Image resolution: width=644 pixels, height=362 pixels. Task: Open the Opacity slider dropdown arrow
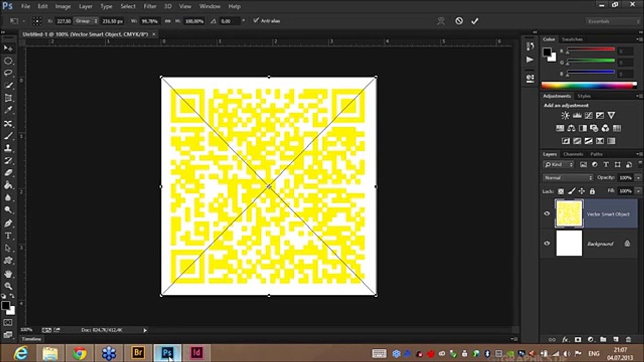[638, 177]
